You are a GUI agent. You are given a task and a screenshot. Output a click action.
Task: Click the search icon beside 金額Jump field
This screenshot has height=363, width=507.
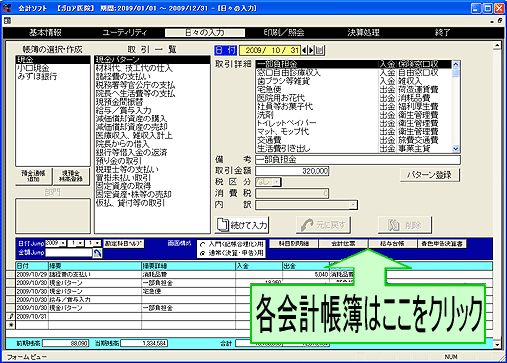tap(97, 253)
